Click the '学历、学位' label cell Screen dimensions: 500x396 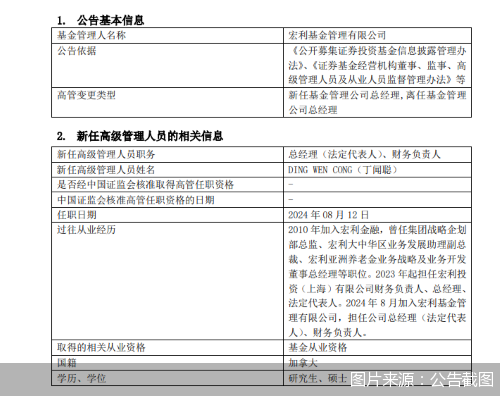[x=167, y=378]
